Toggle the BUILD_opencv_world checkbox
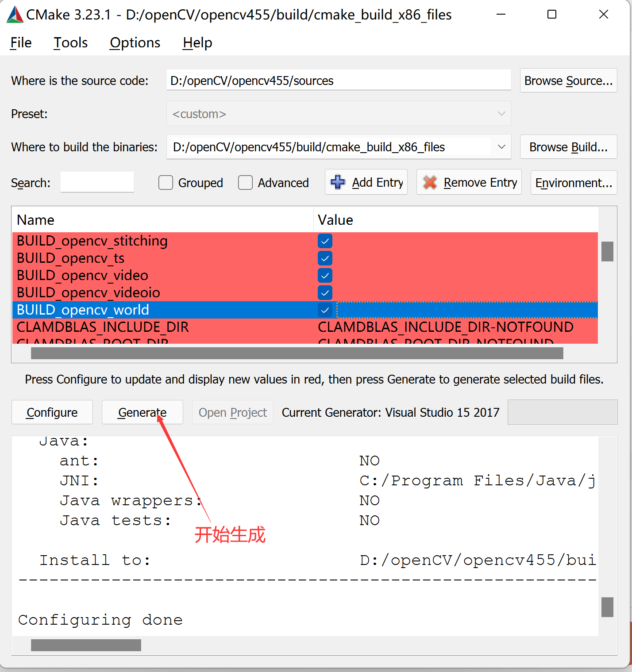Image resolution: width=632 pixels, height=672 pixels. (325, 310)
